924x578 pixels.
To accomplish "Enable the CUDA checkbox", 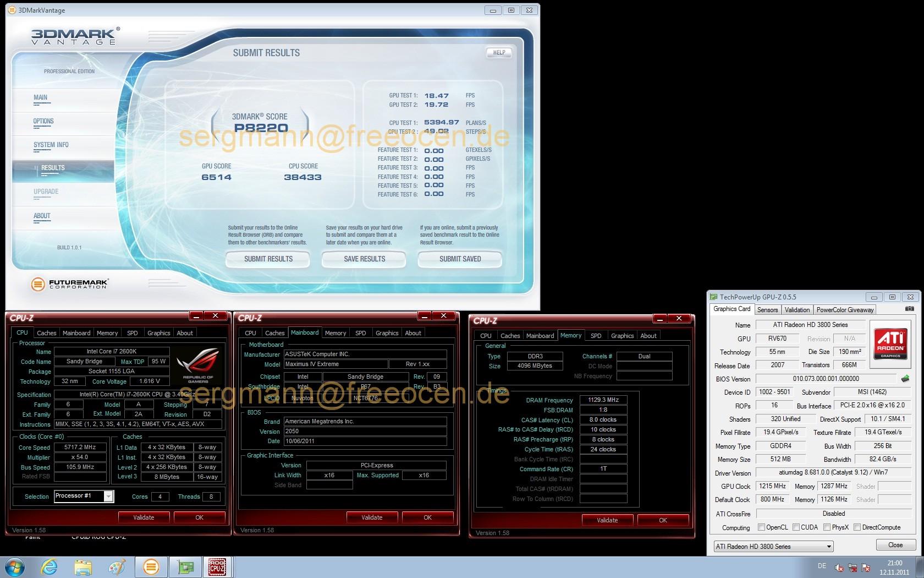I will (795, 527).
